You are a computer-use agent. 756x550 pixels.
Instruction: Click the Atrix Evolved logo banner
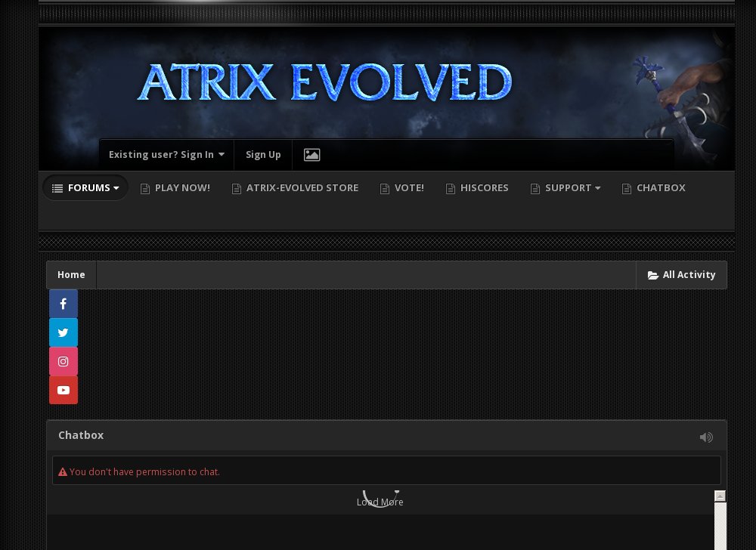coord(324,82)
